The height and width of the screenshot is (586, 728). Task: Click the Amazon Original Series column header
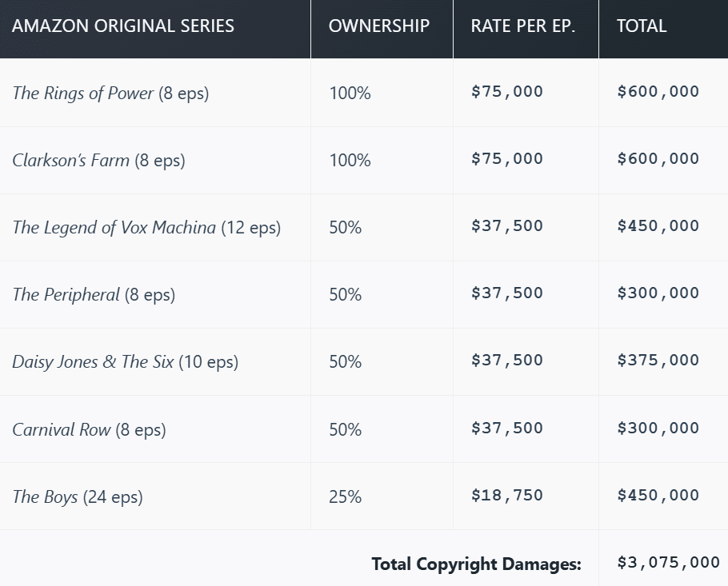123,26
